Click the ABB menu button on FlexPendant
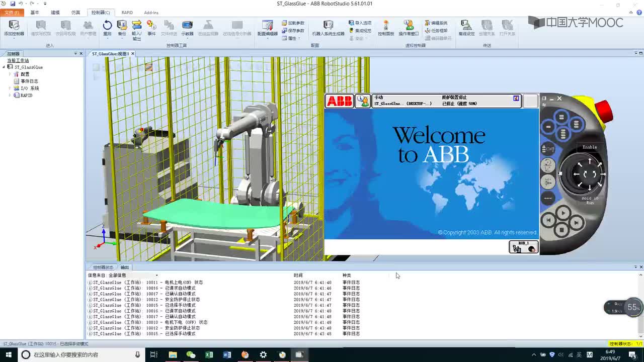This screenshot has height=362, width=644. [x=339, y=101]
